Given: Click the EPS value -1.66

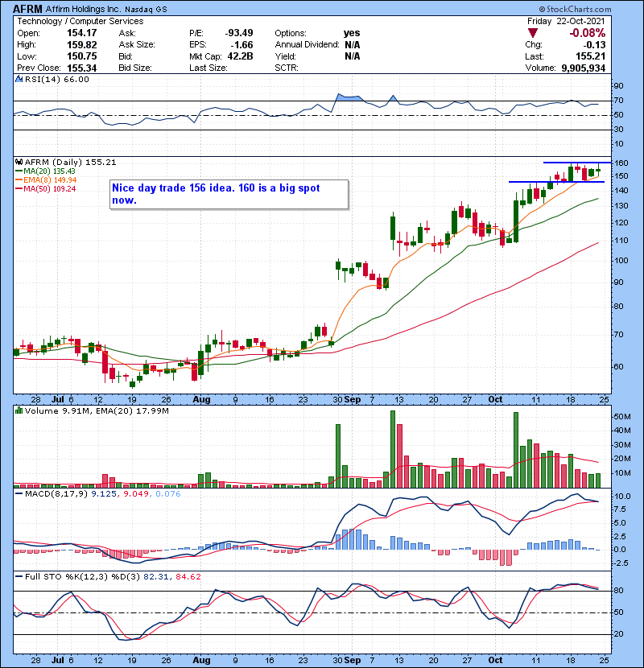Looking at the screenshot, I should [242, 44].
